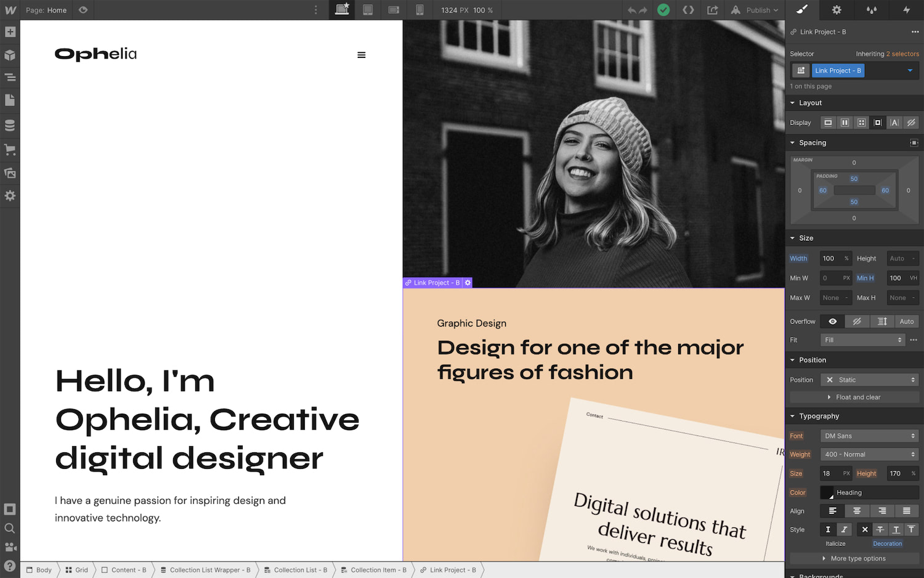Open Link Project - B label settings gear
The height and width of the screenshot is (578, 924).
click(x=468, y=283)
